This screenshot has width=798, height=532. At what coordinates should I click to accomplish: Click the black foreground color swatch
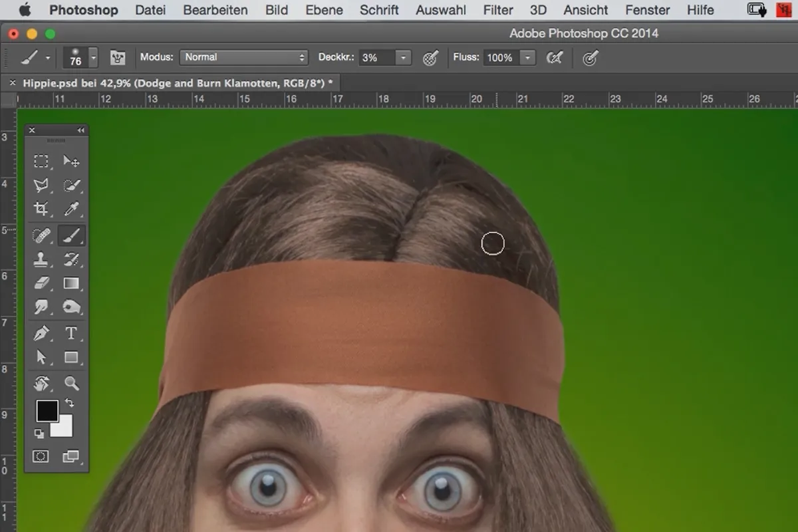[x=47, y=410]
